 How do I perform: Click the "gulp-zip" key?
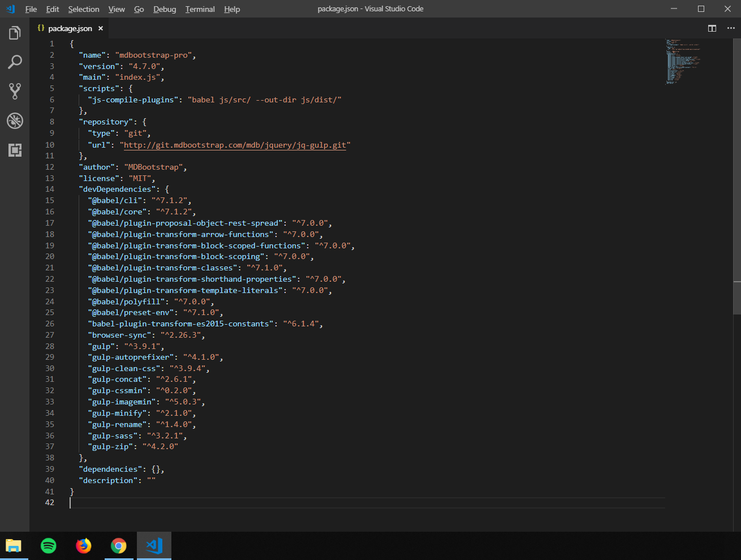tap(110, 447)
